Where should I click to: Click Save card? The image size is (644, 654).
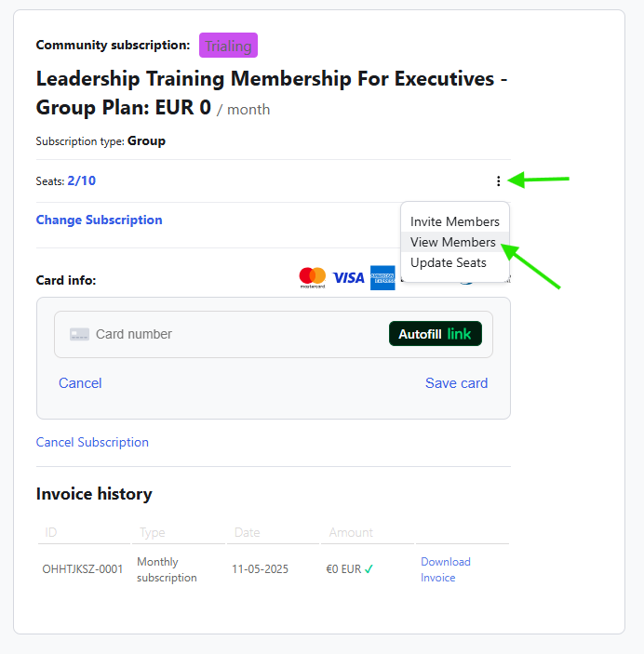pyautogui.click(x=456, y=383)
